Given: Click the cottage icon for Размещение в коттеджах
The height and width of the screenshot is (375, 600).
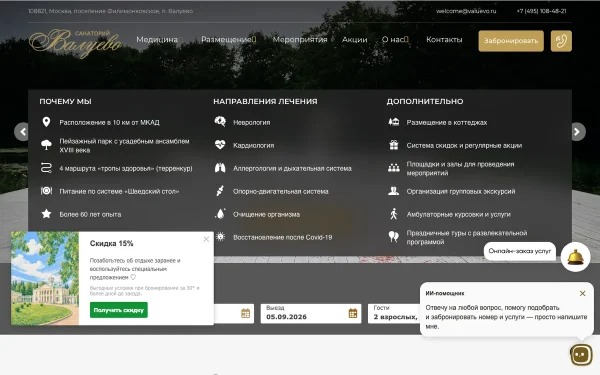Looking at the screenshot, I should tap(394, 122).
